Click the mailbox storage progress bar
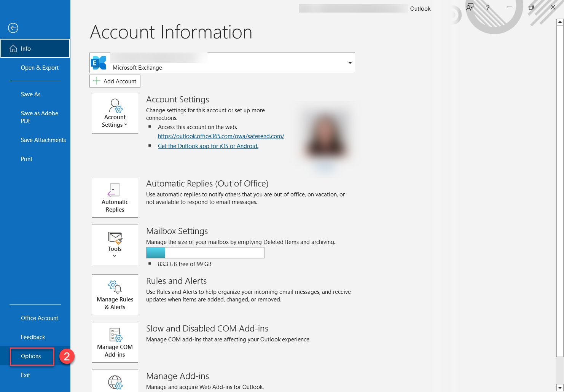This screenshot has width=564, height=392. pos(205,253)
